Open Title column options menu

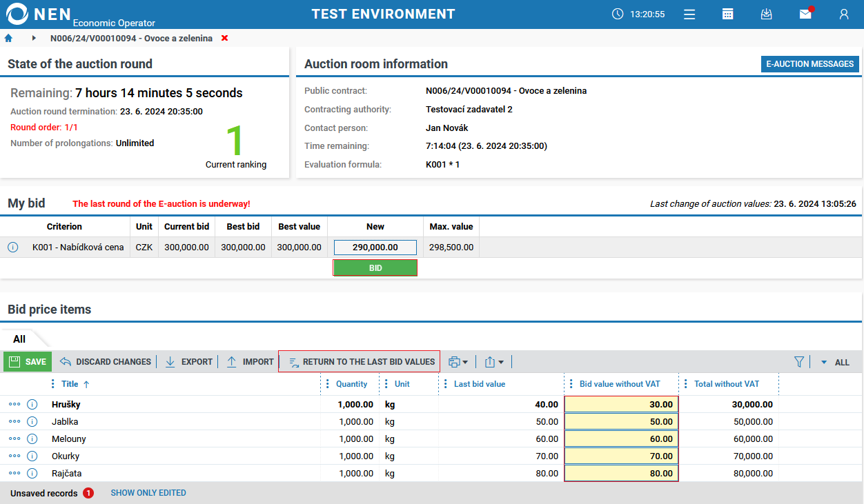tap(53, 384)
